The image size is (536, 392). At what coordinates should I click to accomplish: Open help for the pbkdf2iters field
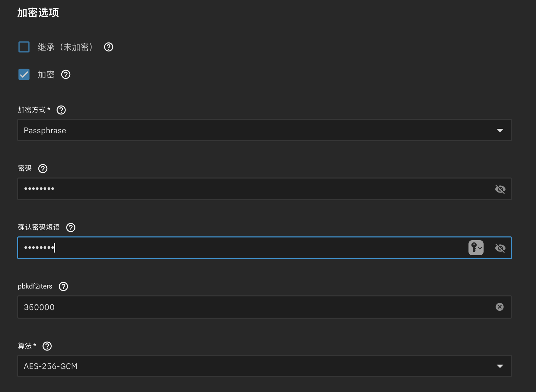[x=63, y=286]
